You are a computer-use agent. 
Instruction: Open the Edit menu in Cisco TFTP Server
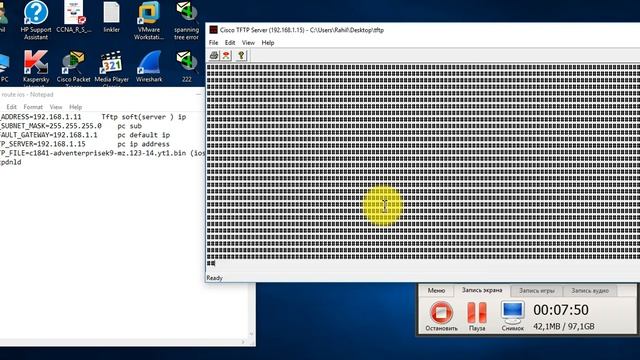tap(230, 42)
